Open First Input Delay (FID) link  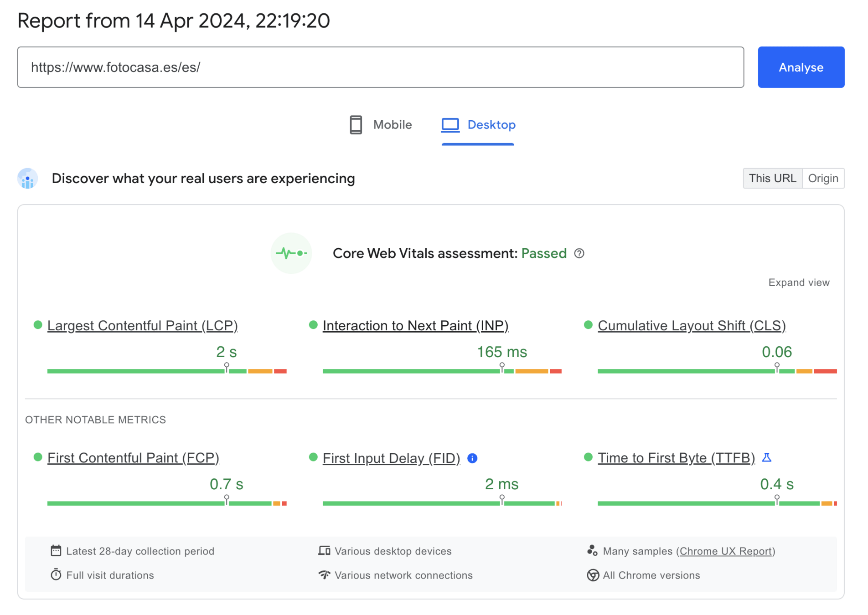[391, 458]
